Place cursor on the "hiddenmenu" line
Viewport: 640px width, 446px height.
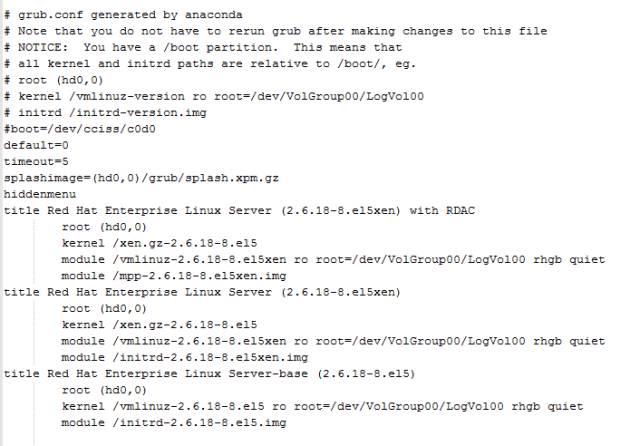tap(40, 193)
